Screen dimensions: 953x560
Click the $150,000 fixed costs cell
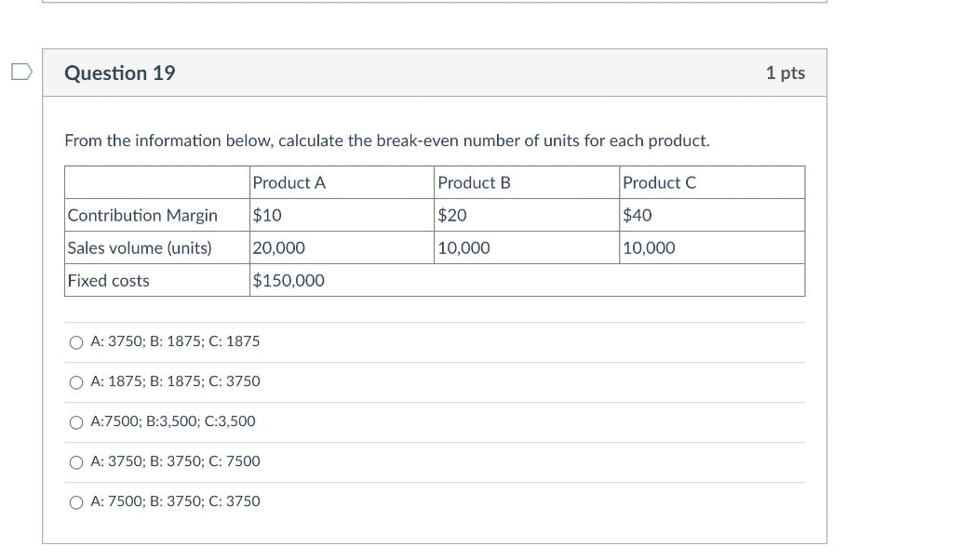(x=289, y=281)
